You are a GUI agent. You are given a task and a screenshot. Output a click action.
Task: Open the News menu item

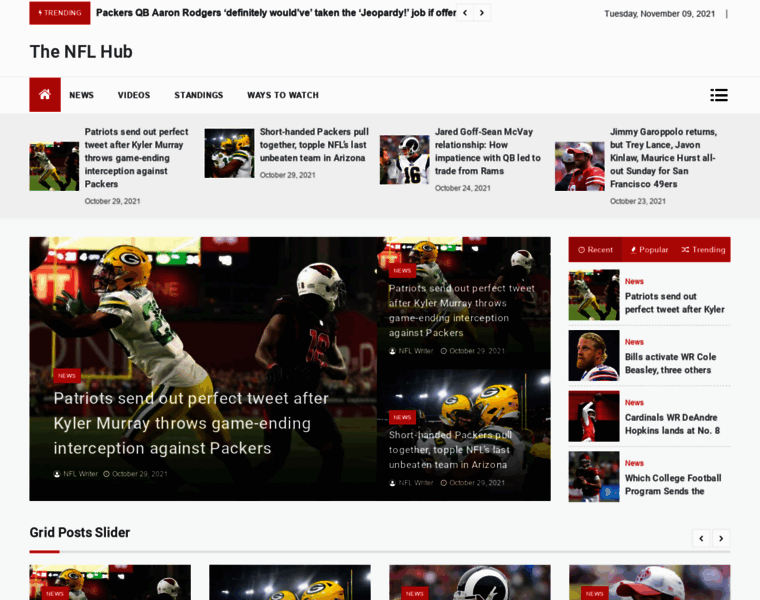(x=81, y=95)
